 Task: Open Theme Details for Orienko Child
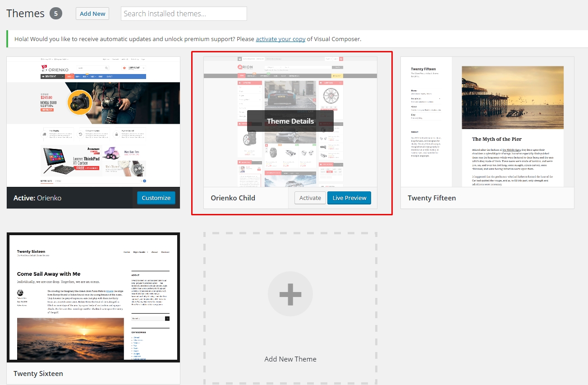[x=290, y=121]
